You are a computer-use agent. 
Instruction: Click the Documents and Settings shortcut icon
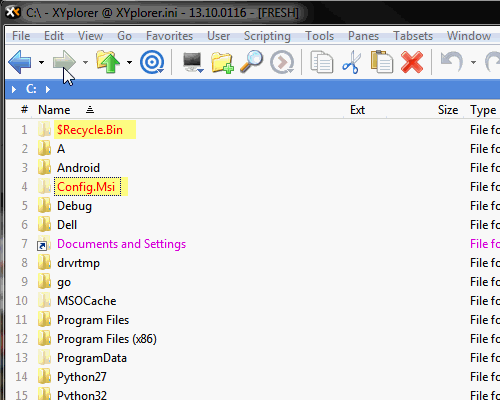44,244
